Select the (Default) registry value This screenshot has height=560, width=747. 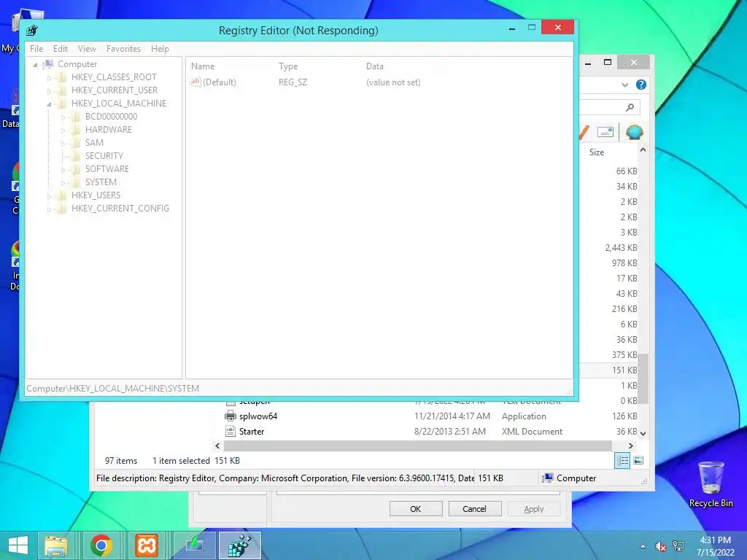[x=219, y=82]
